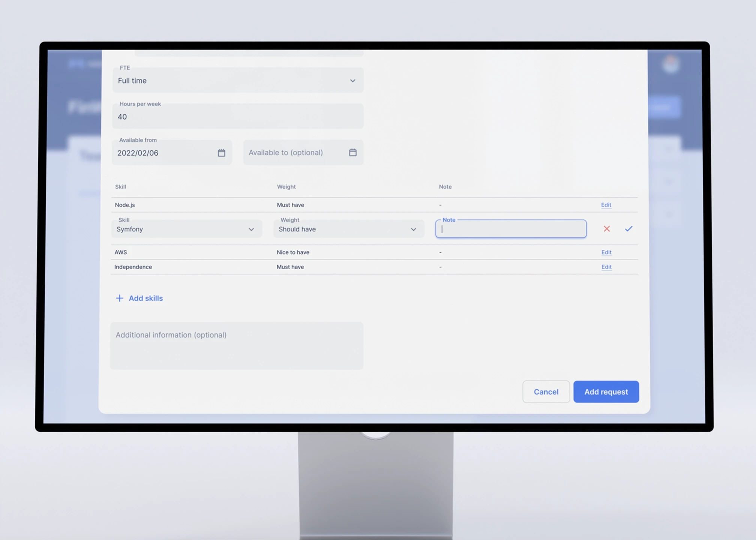The image size is (756, 540).
Task: Discard the Symfony skill edit (red X)
Action: 606,229
